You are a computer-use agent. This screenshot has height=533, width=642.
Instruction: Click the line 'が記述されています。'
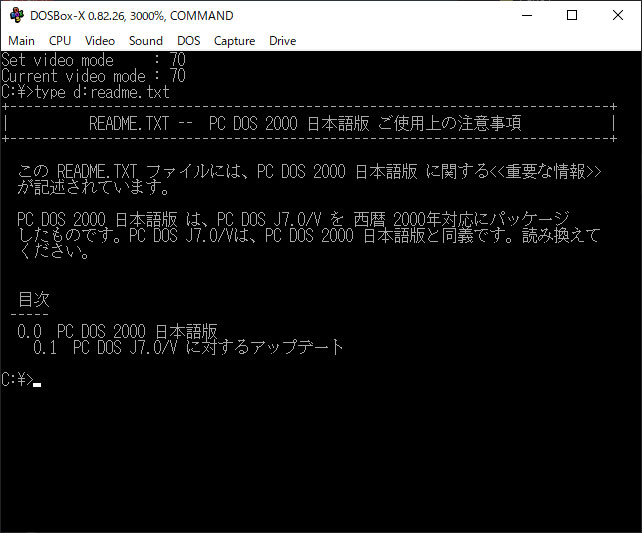[x=94, y=187]
